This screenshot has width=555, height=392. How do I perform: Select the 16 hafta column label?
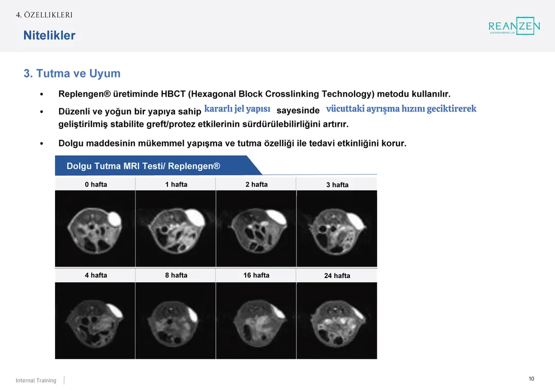(256, 275)
